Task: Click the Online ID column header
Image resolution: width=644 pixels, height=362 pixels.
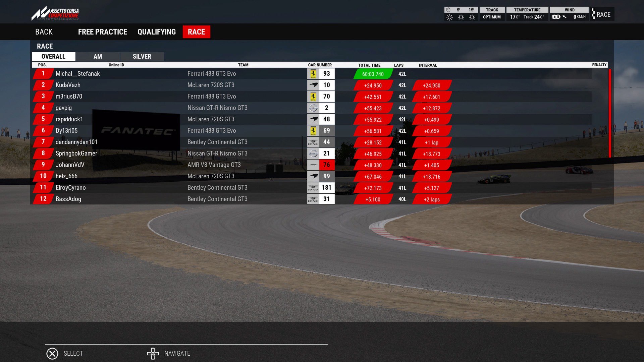Action: point(116,65)
